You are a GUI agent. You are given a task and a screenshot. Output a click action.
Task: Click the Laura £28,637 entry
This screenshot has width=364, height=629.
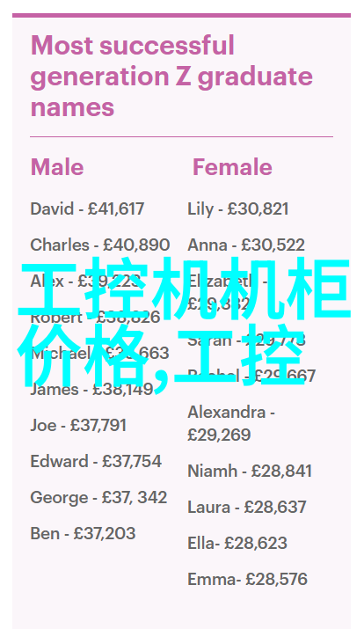click(x=247, y=507)
